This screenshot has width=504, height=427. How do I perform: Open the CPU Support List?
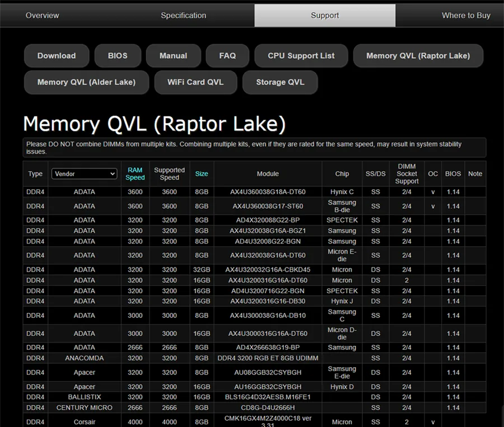coord(301,55)
